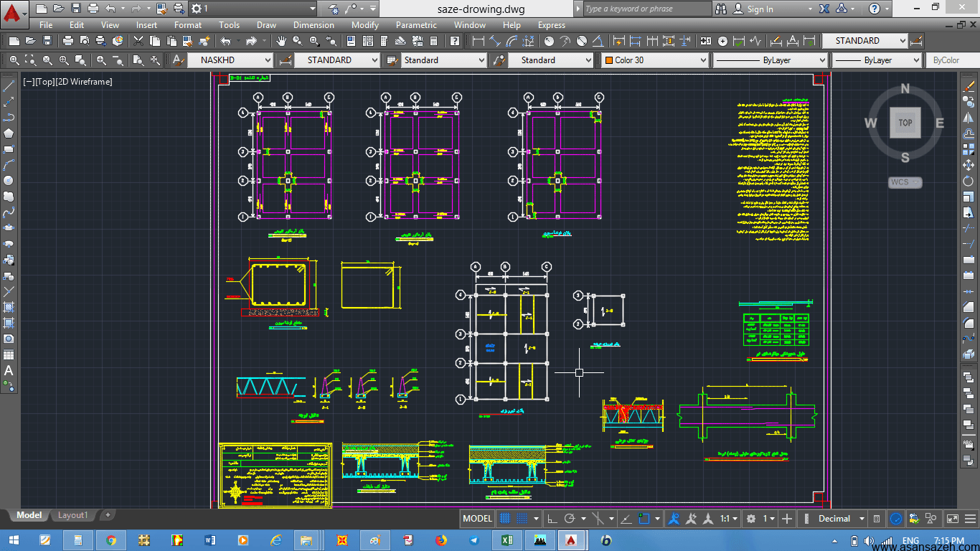Screen dimensions: 980x551
Task: Toggle Snap mode in status bar
Action: pos(522,518)
